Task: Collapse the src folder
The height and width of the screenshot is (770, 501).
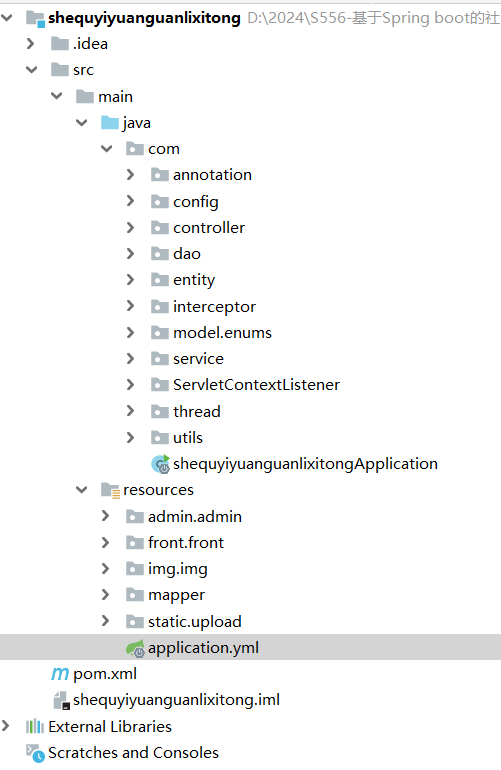Action: (x=31, y=70)
